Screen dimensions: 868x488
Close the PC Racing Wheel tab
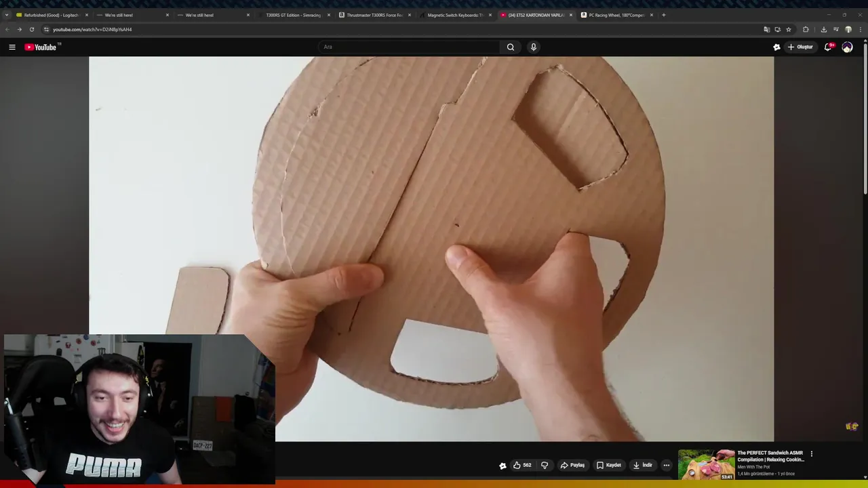pos(652,15)
